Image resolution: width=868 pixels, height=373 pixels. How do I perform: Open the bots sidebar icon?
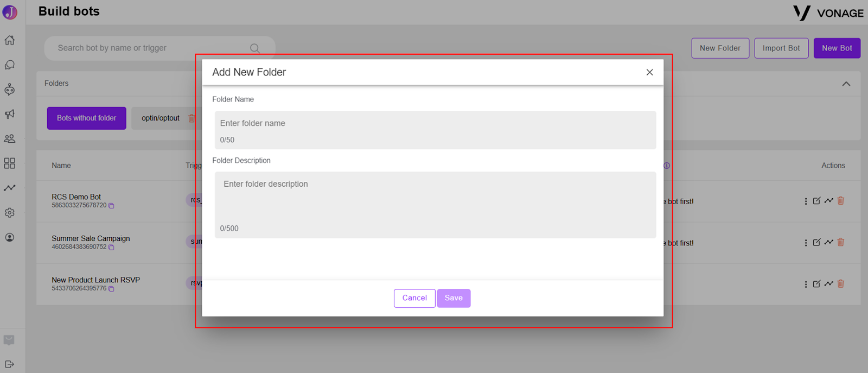tap(10, 90)
